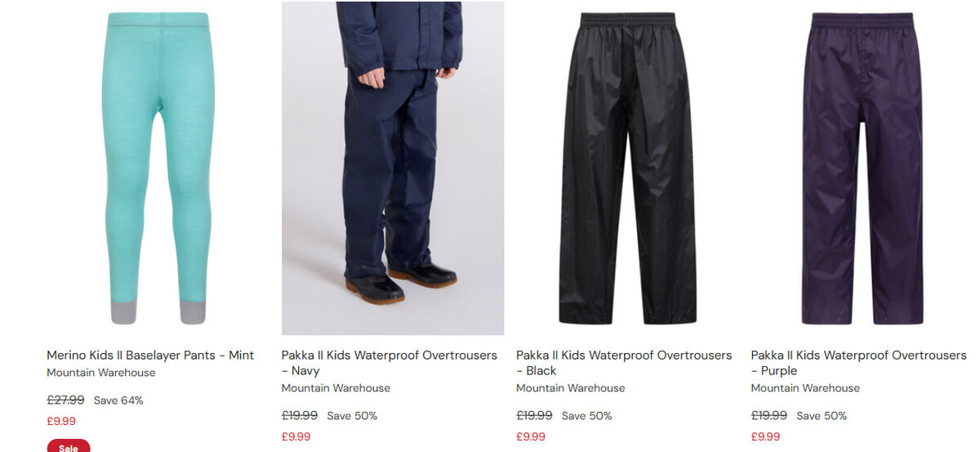The image size is (980, 452).
Task: Click the £9.99 price of Navy overtrousers
Action: tap(296, 437)
